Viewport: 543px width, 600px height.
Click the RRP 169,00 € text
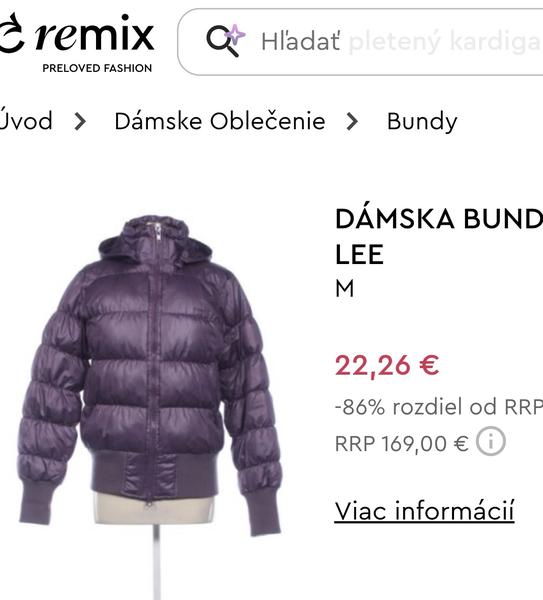point(401,443)
